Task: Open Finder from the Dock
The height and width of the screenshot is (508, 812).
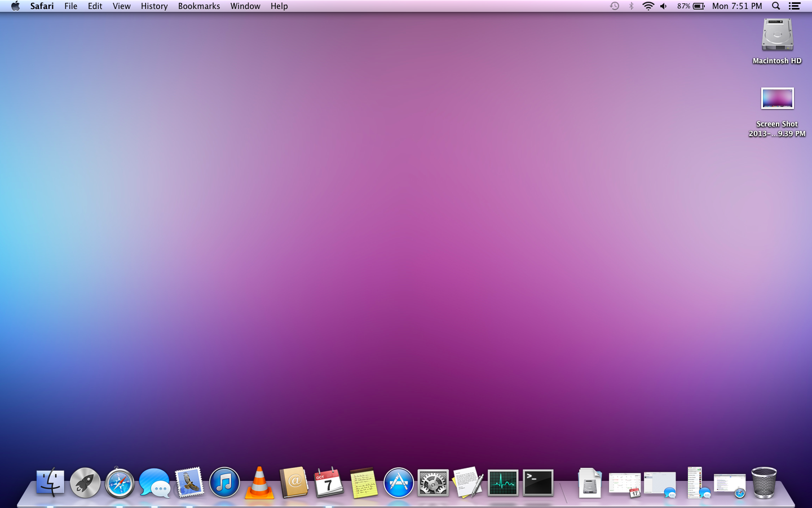Action: (x=50, y=483)
